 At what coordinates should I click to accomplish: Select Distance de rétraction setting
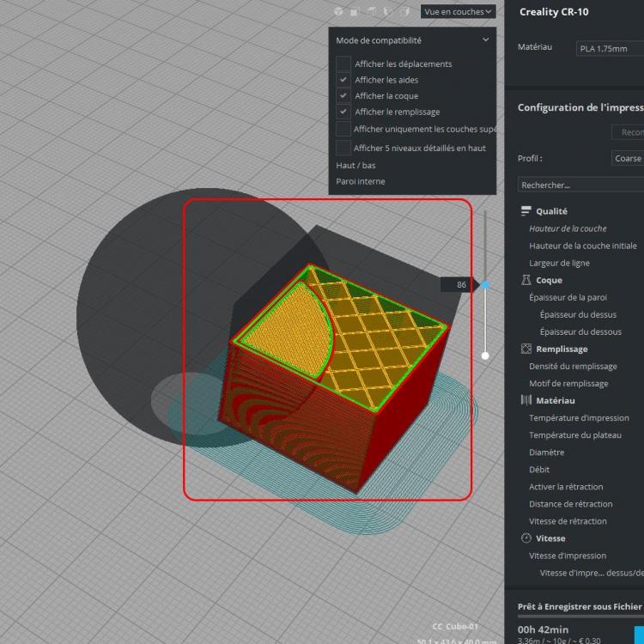click(571, 504)
